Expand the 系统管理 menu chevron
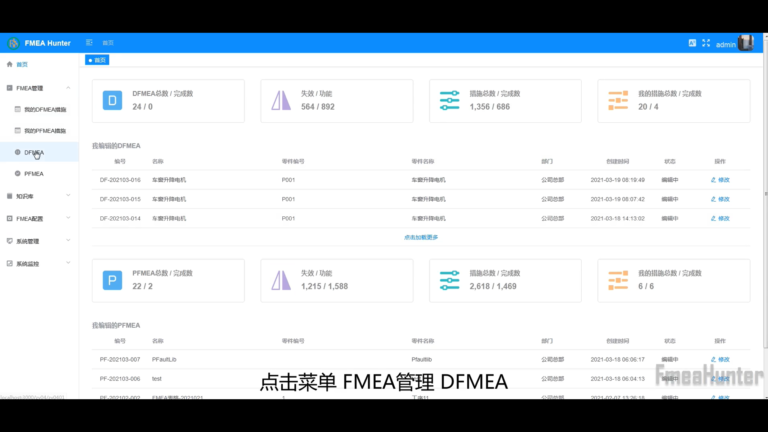The width and height of the screenshot is (768, 432). [68, 240]
